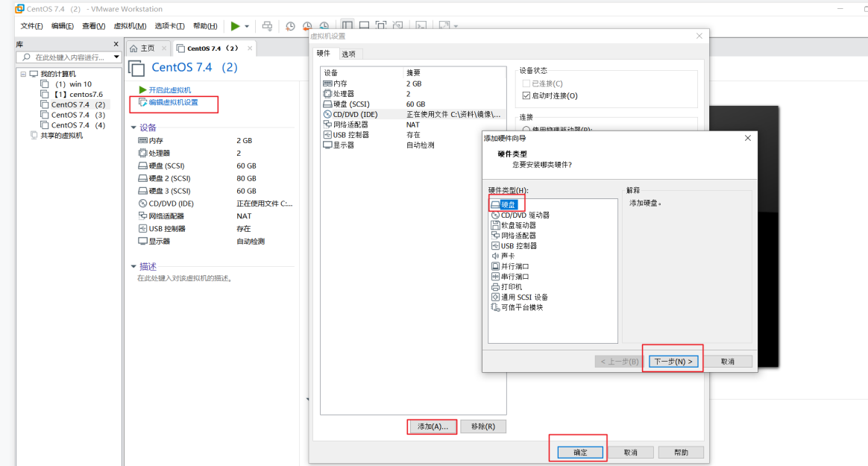Click the 帮助 help button in settings

[x=682, y=452]
